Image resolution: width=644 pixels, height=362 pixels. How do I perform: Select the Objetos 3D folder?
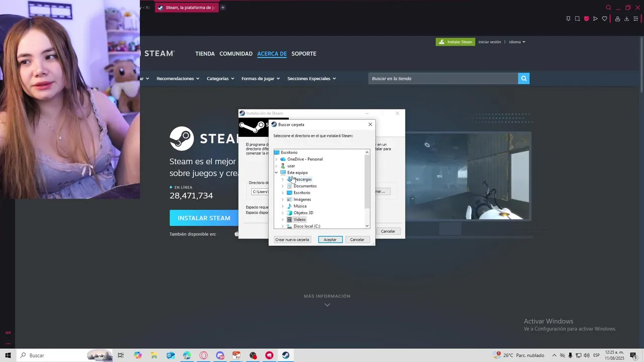tap(303, 213)
